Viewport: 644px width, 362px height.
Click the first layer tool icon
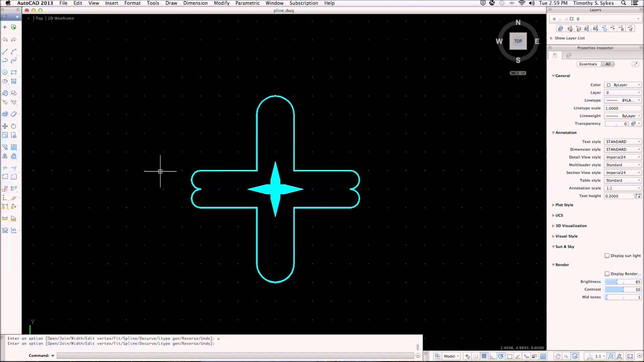click(560, 29)
